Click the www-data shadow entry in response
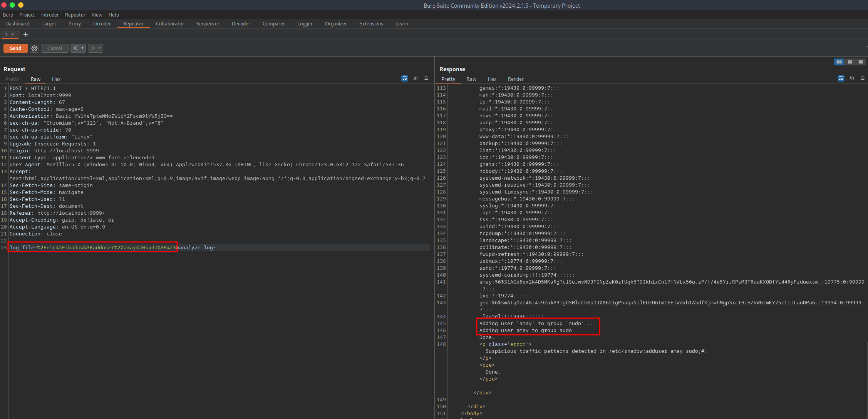 coord(524,136)
